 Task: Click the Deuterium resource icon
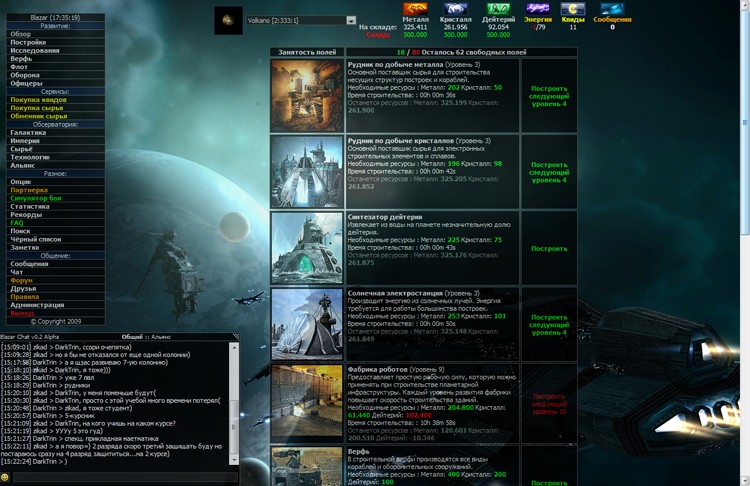[x=498, y=9]
